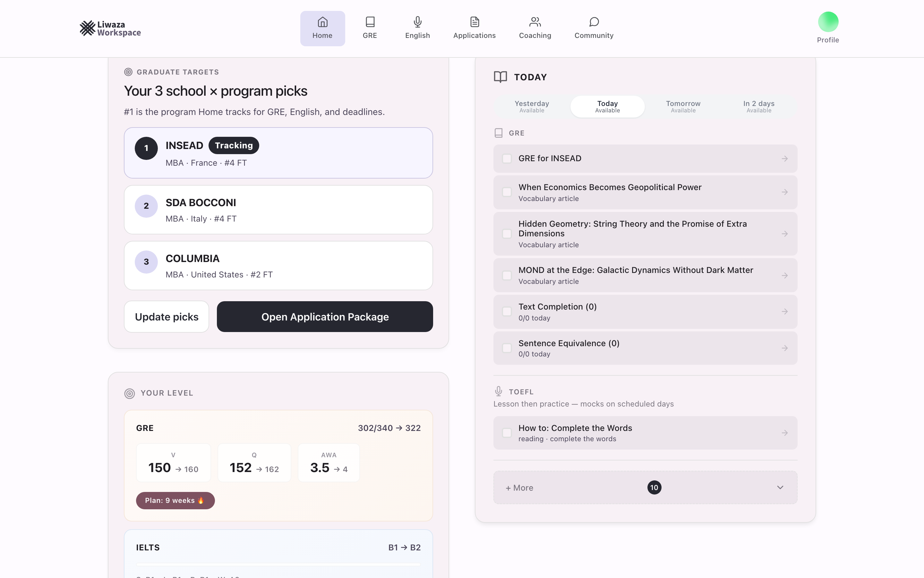Screen dimensions: 924x578
Task: Click arrow on Hidden Geometry article row
Action: pos(784,234)
